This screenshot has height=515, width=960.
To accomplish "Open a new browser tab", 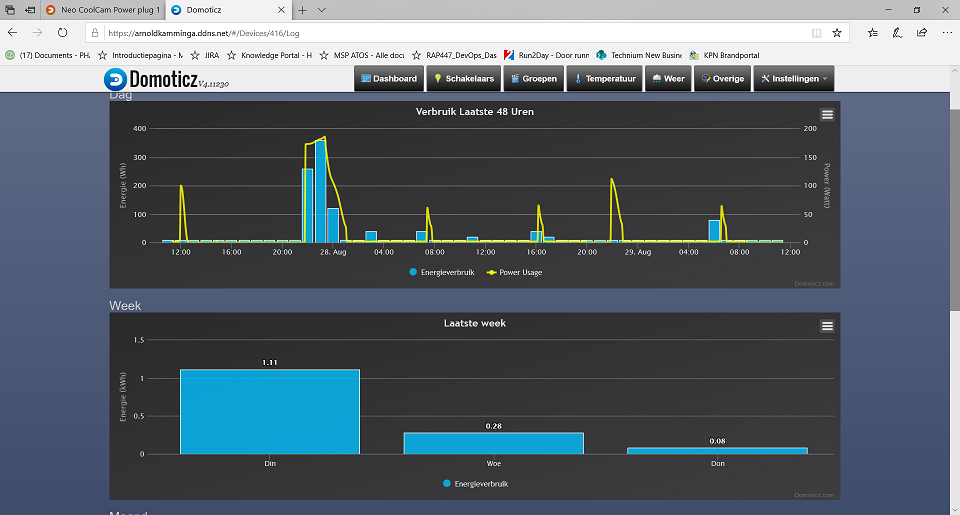I will (x=302, y=10).
